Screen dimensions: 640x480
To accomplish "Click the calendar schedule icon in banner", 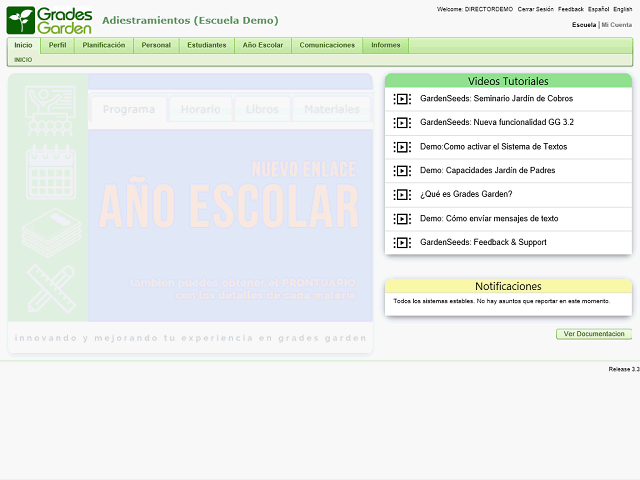I will (51, 172).
